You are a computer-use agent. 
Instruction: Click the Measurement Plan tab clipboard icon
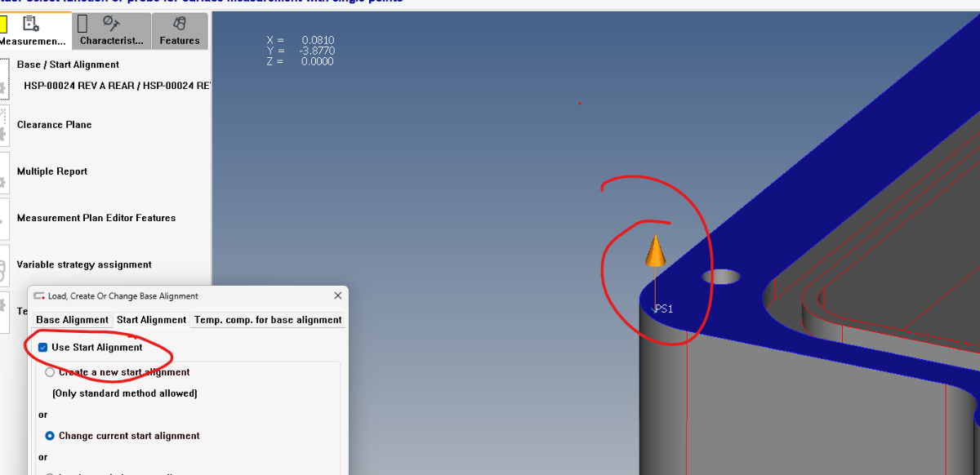tap(31, 24)
